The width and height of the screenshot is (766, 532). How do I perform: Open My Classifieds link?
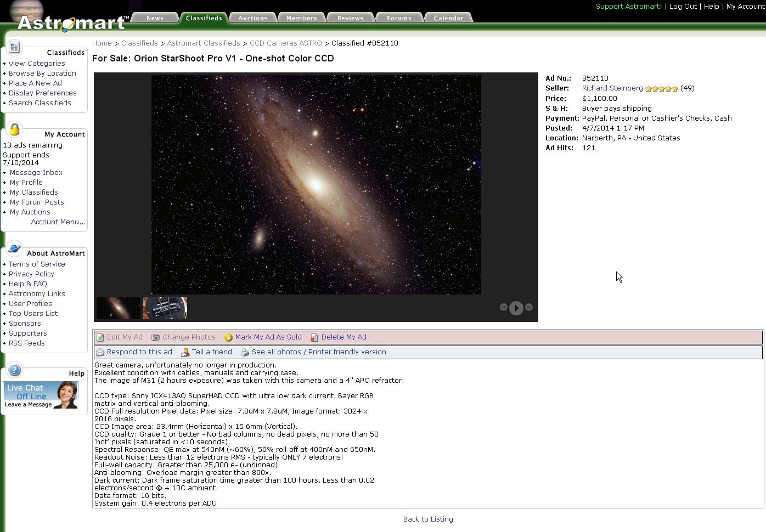click(33, 193)
